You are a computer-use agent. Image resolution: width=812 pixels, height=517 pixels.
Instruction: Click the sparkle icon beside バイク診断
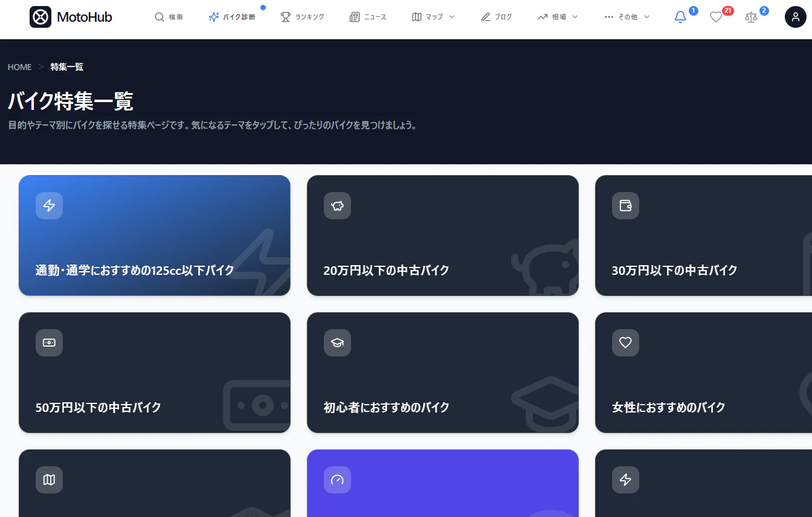tap(213, 17)
